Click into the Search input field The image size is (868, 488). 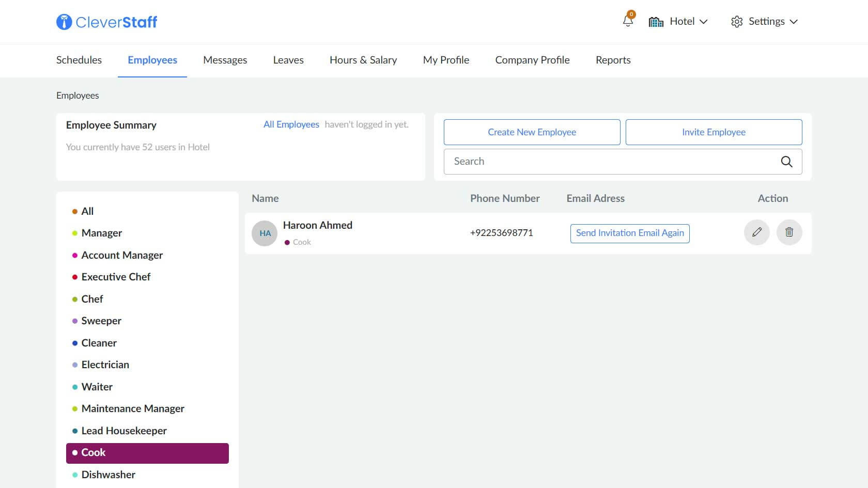pos(610,162)
